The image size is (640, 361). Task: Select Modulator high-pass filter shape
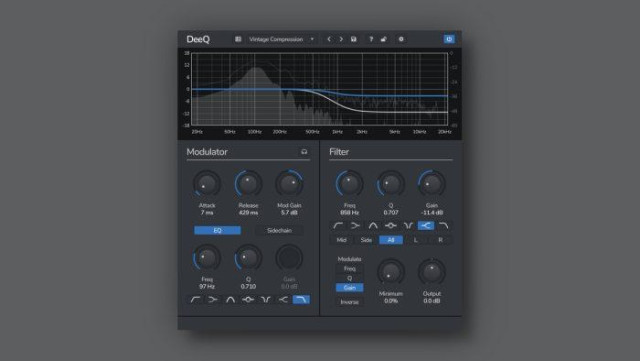tap(195, 300)
